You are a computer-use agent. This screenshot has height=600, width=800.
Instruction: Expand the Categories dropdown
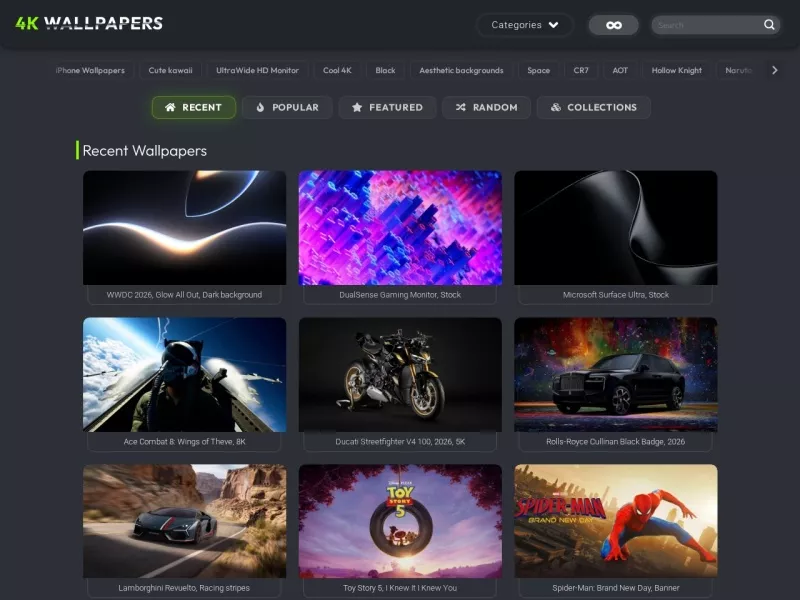(x=524, y=25)
